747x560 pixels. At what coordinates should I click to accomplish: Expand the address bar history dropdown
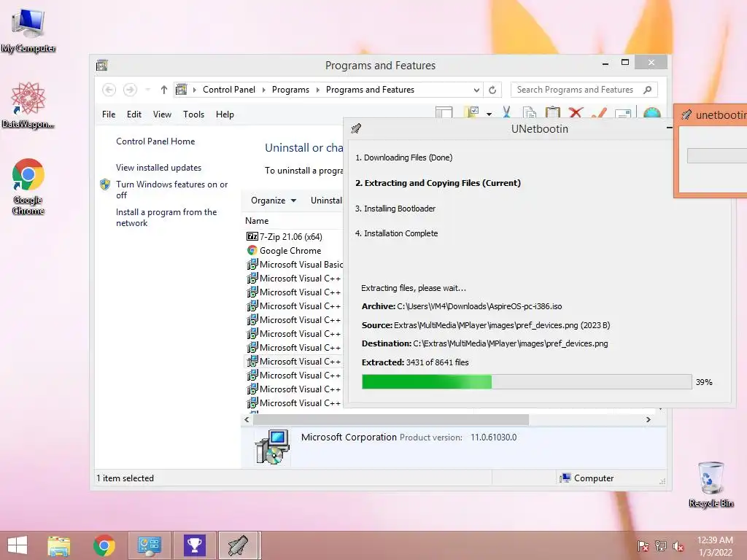click(476, 90)
